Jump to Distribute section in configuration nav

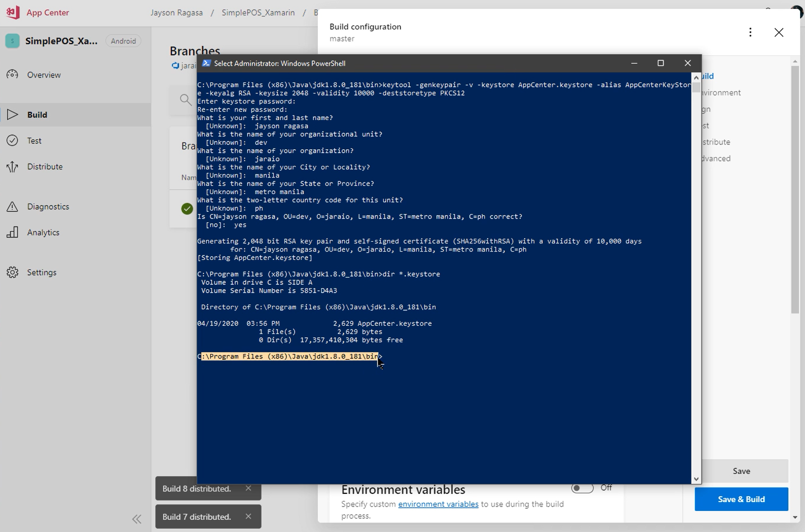tap(717, 142)
